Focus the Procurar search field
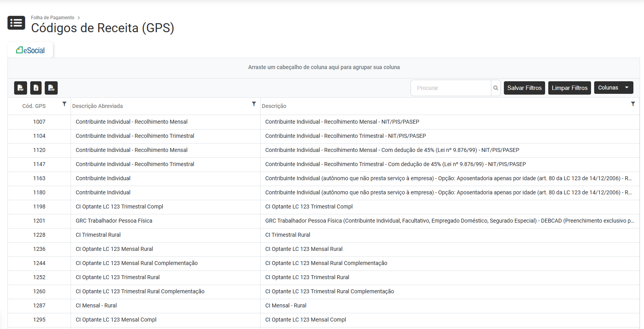This screenshot has height=329, width=644. 451,88
